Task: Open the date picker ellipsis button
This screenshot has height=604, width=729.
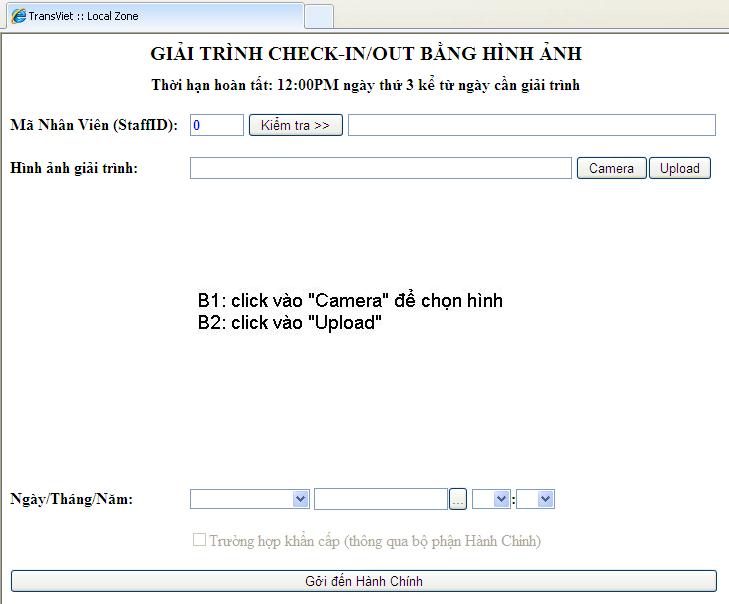Action: pyautogui.click(x=457, y=499)
